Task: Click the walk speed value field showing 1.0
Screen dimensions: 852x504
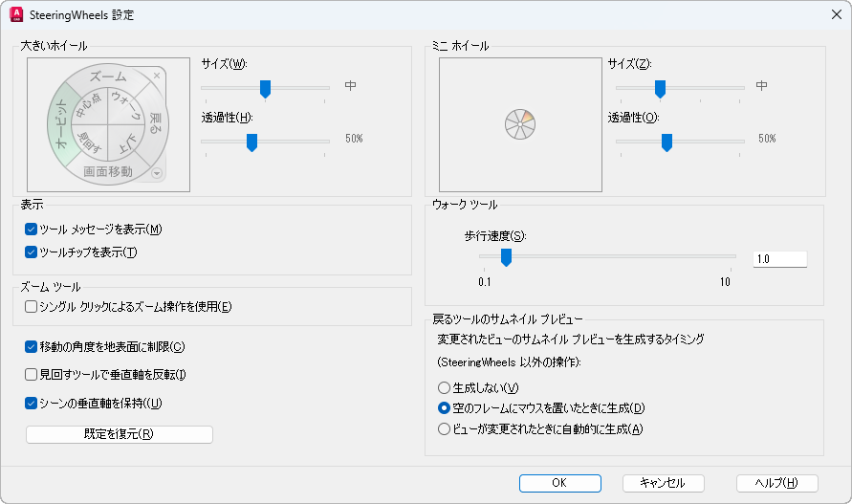Action: point(779,259)
